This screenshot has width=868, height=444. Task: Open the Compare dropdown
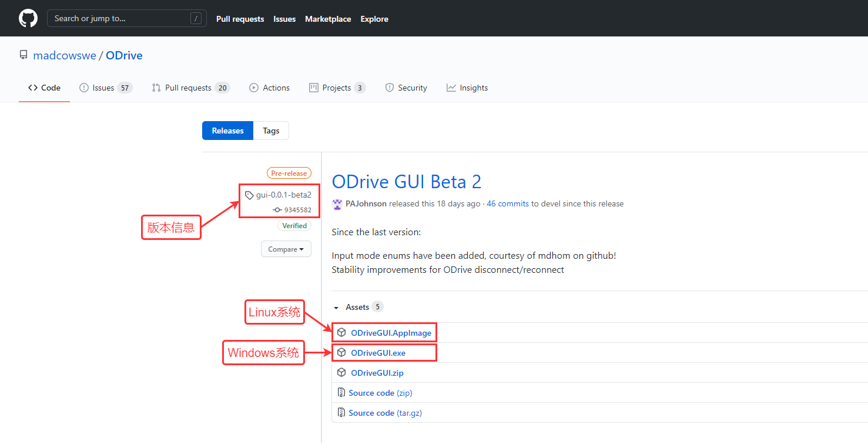pyautogui.click(x=286, y=249)
